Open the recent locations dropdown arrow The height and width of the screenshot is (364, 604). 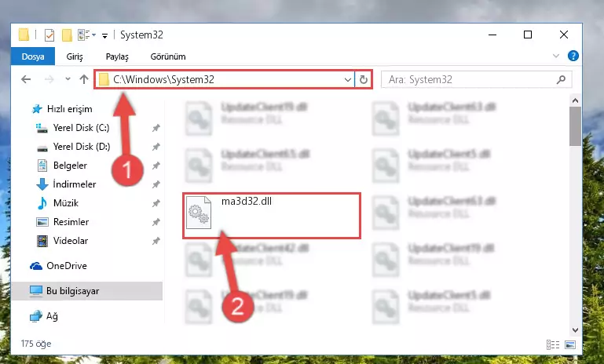point(68,79)
